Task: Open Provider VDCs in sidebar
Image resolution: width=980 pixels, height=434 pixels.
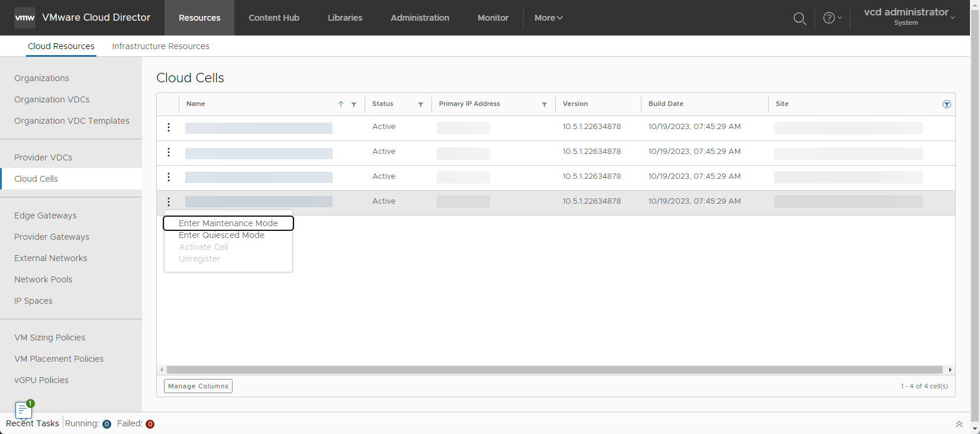Action: (43, 157)
